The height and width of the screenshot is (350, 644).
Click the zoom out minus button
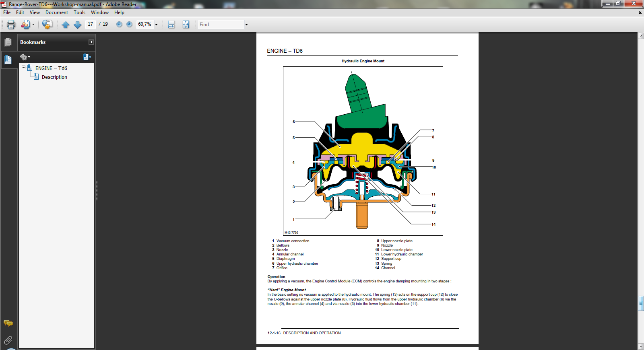coord(119,25)
